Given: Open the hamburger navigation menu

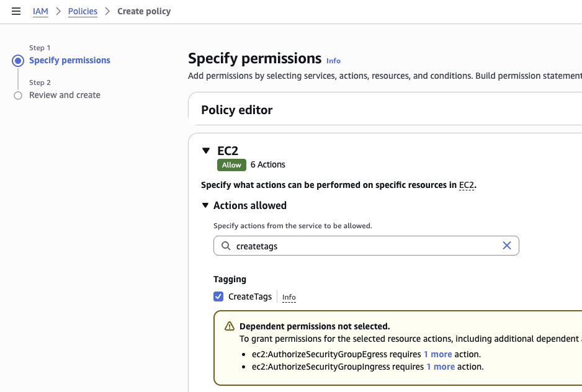Looking at the screenshot, I should point(16,11).
